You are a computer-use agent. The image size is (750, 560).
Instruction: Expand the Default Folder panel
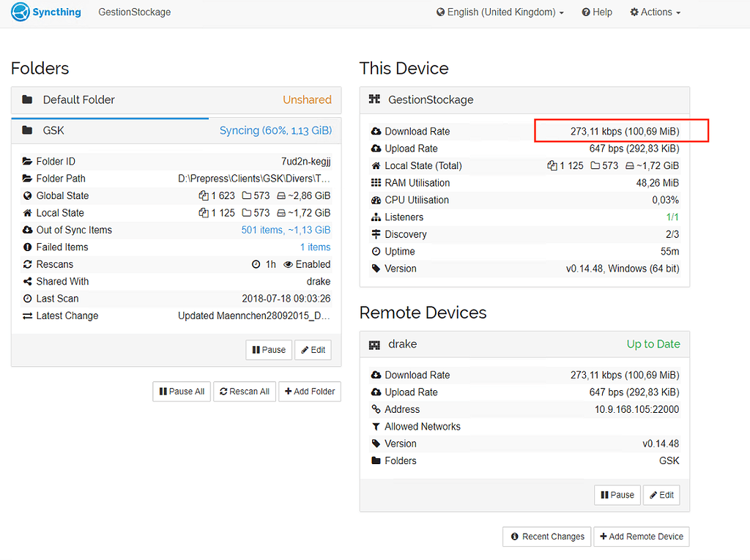click(176, 100)
